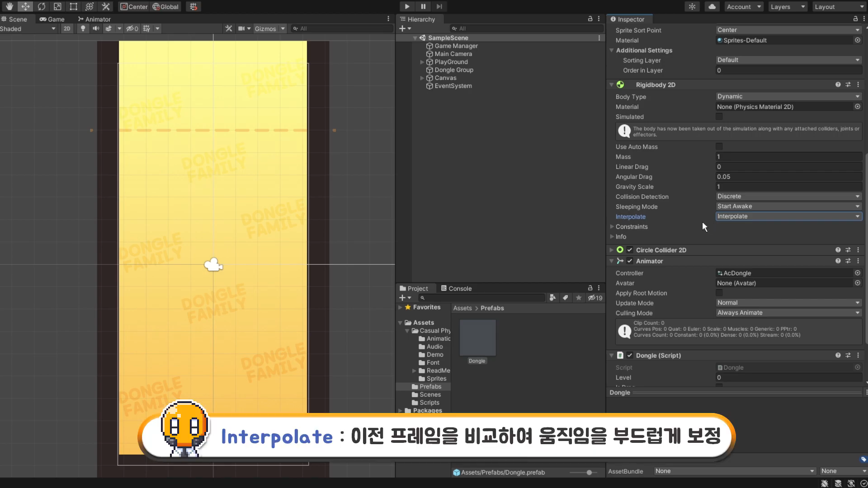Select the Rotate tool

click(41, 6)
